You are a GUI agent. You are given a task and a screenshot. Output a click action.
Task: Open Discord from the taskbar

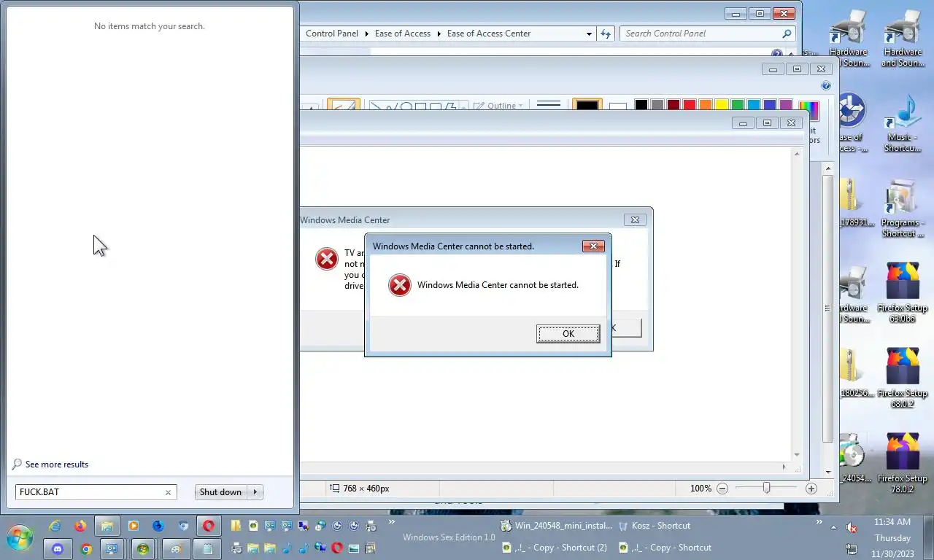58,549
